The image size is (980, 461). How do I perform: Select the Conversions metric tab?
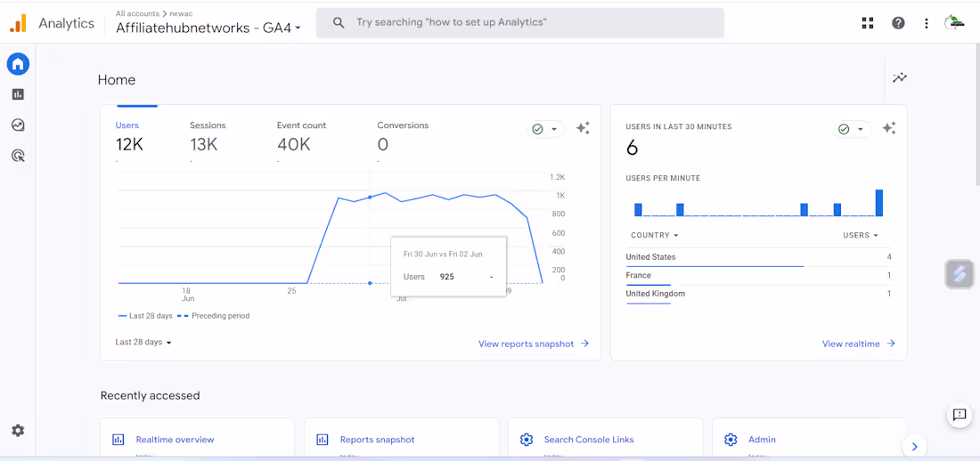(x=403, y=136)
